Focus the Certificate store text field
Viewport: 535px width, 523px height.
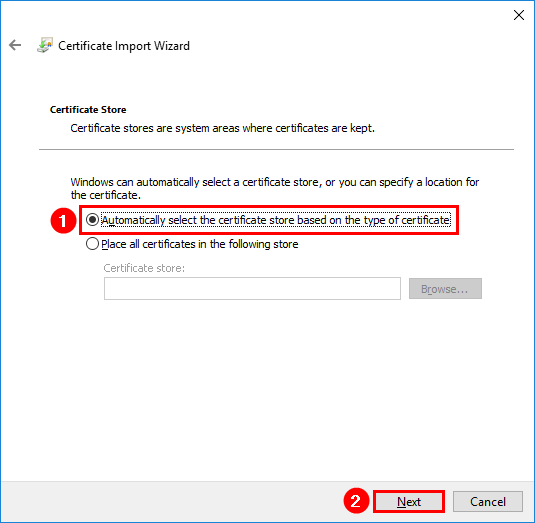252,289
